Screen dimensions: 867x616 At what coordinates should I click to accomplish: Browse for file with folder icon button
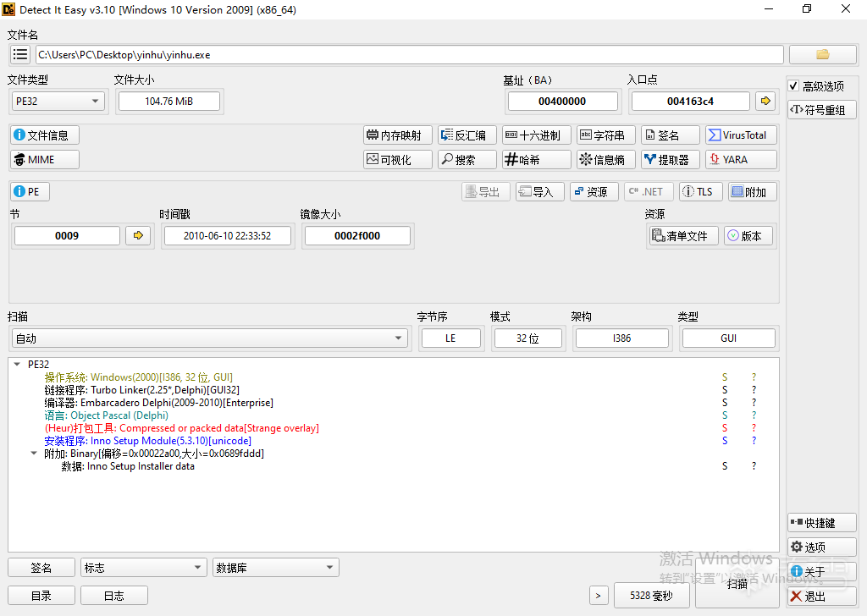coord(823,55)
